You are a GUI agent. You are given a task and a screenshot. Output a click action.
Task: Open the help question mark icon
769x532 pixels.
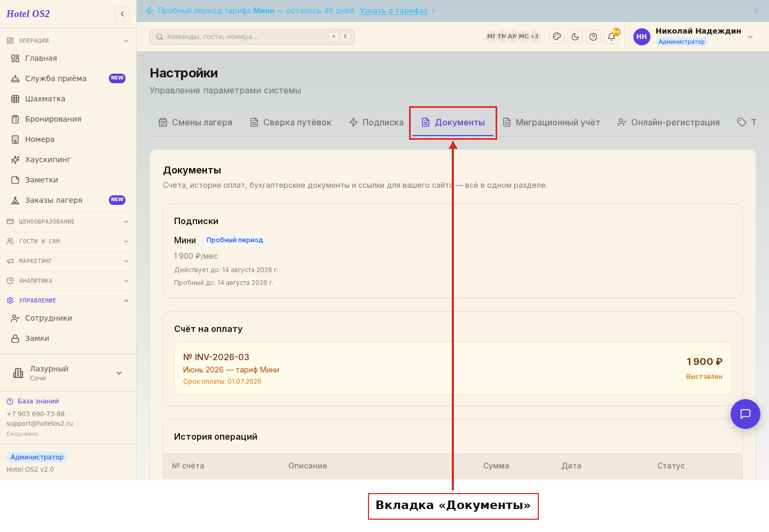pyautogui.click(x=593, y=37)
